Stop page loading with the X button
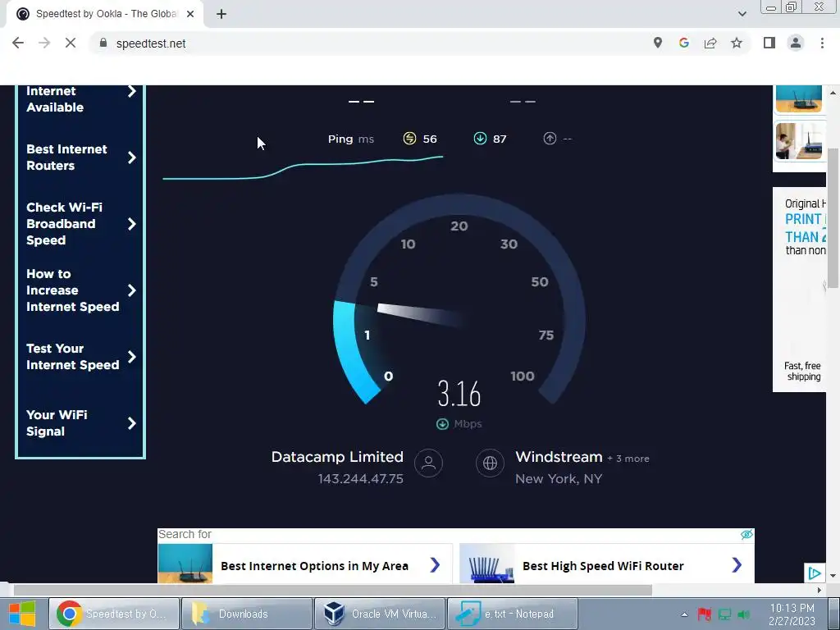 (x=71, y=43)
